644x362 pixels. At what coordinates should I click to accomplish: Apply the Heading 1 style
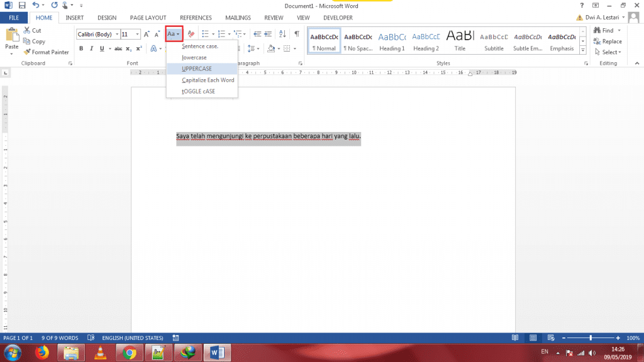(392, 41)
